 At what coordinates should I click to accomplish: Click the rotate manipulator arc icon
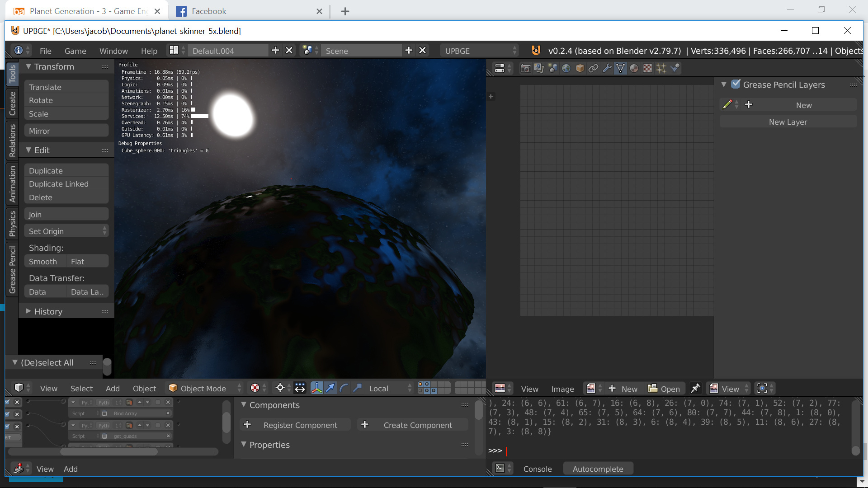[344, 388]
